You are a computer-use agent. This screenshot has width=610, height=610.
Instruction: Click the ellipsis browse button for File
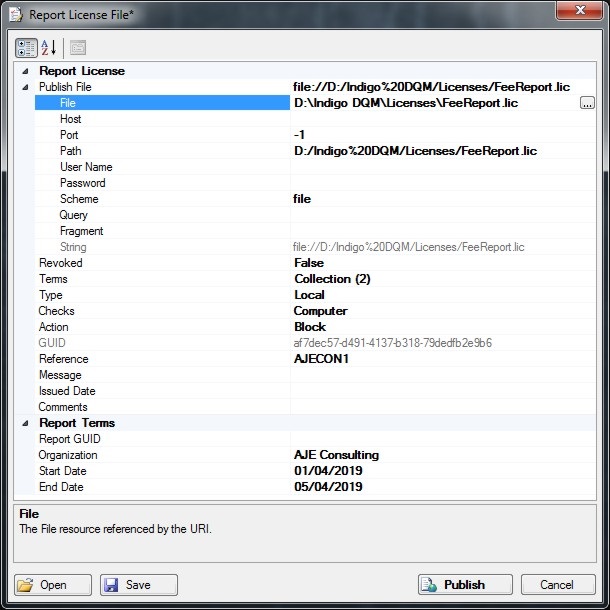(587, 103)
